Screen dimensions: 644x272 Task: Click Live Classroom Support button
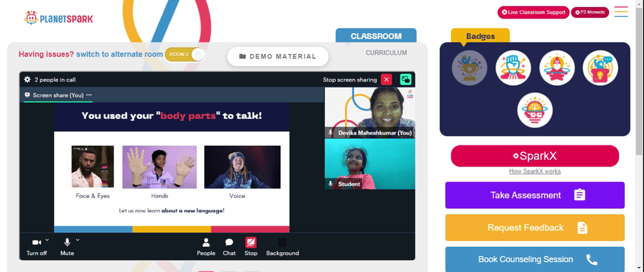tap(533, 12)
